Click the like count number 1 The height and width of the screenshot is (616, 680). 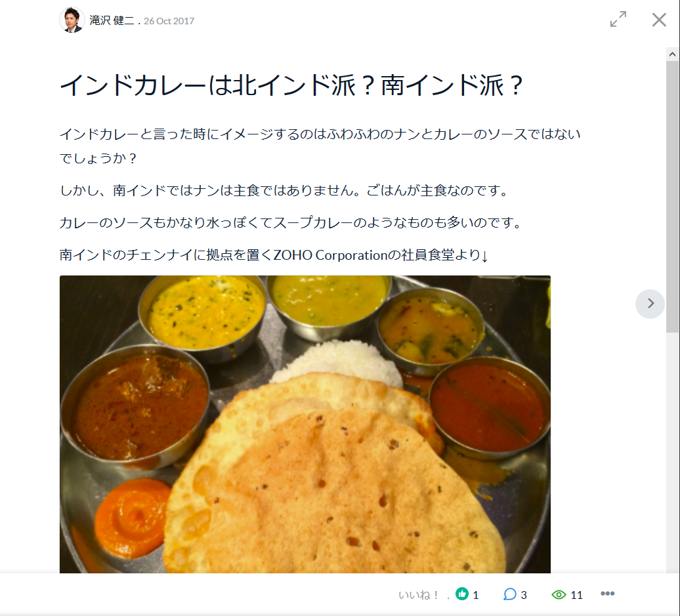476,595
